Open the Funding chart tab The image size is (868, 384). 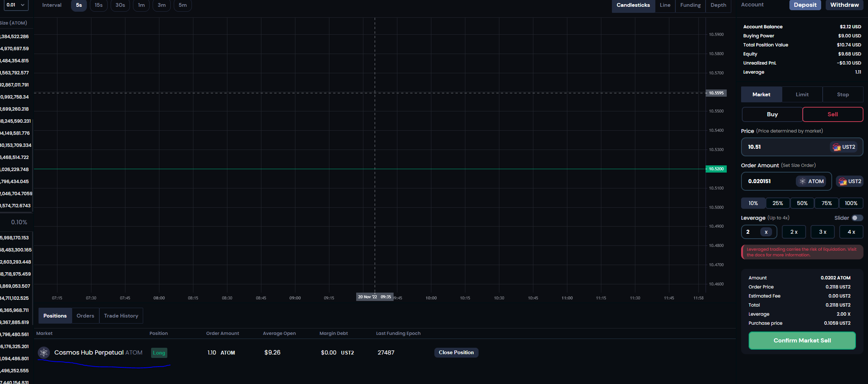point(690,5)
